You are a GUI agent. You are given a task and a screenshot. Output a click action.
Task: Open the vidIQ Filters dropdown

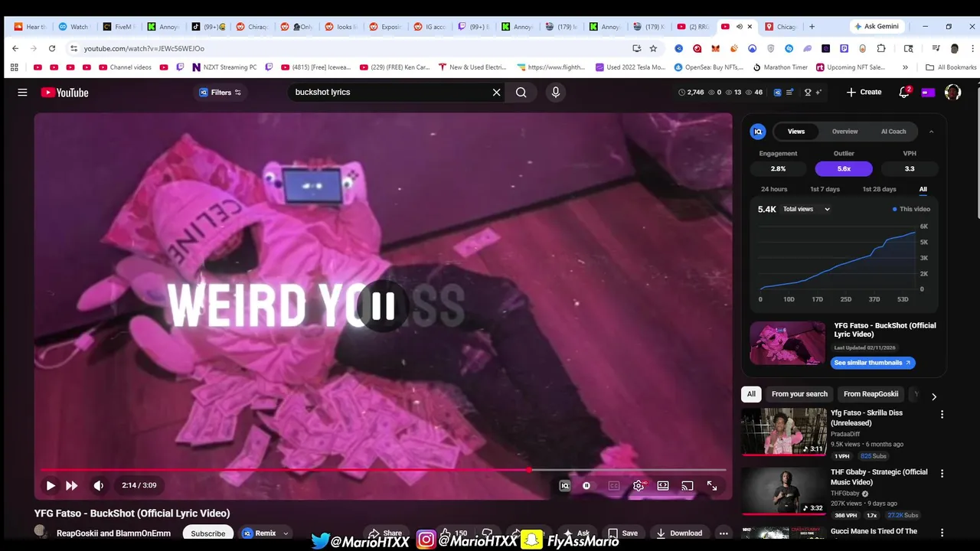pyautogui.click(x=220, y=93)
